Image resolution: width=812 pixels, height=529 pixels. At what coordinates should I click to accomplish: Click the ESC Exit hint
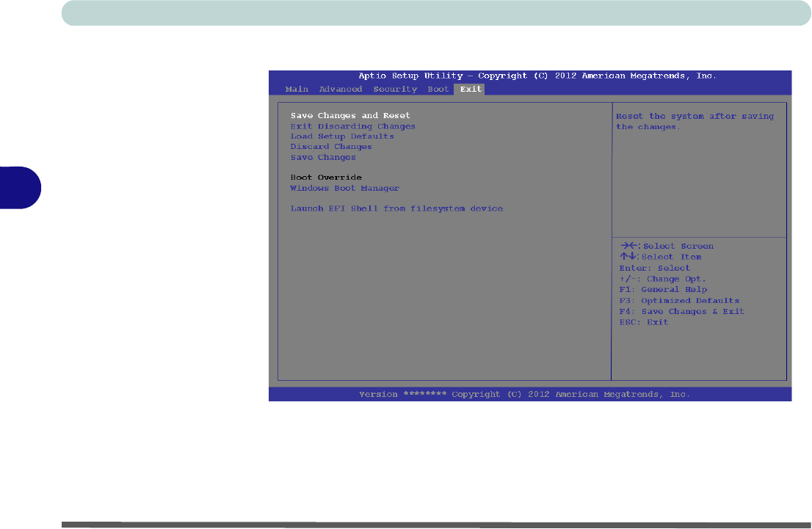pyautogui.click(x=644, y=323)
